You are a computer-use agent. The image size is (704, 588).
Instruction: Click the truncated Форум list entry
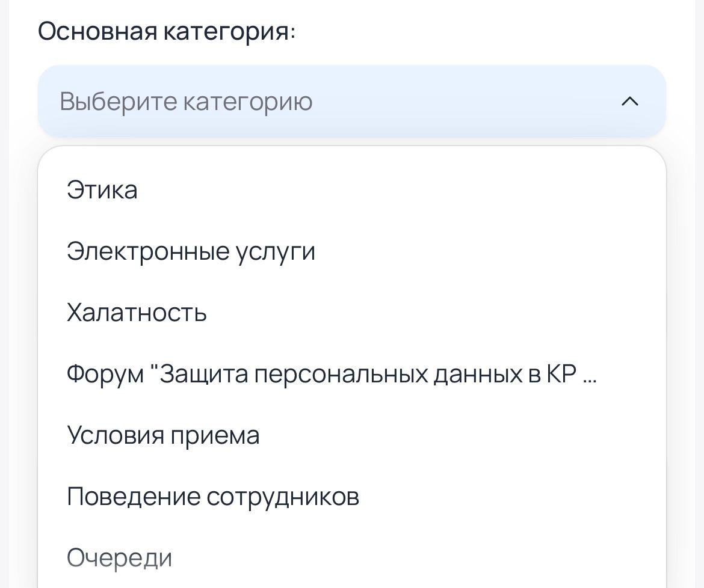point(332,374)
